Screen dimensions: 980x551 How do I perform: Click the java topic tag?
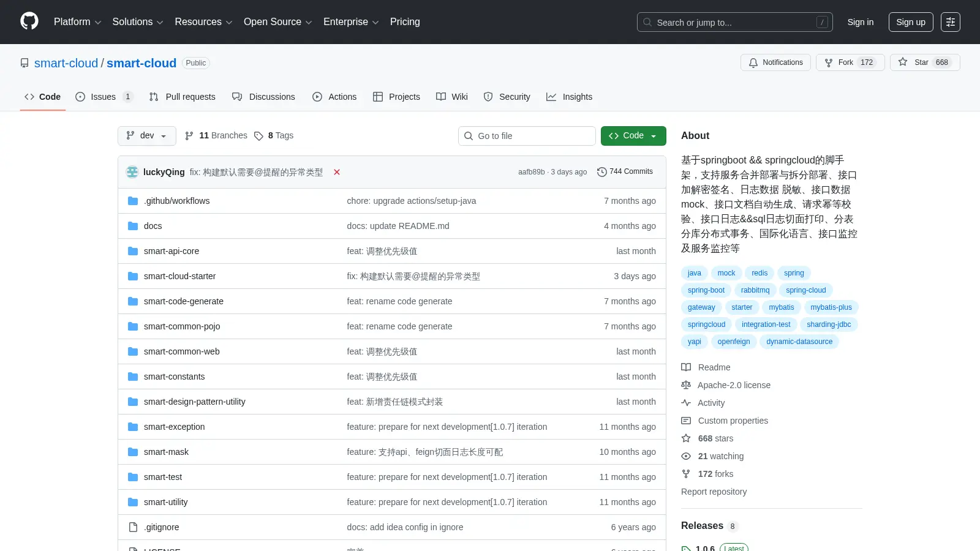[x=695, y=273]
